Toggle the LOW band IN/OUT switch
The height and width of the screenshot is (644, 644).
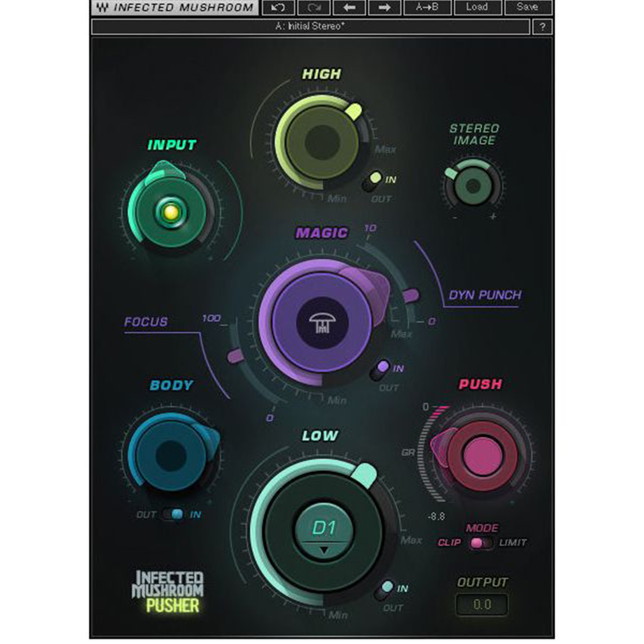click(x=384, y=590)
